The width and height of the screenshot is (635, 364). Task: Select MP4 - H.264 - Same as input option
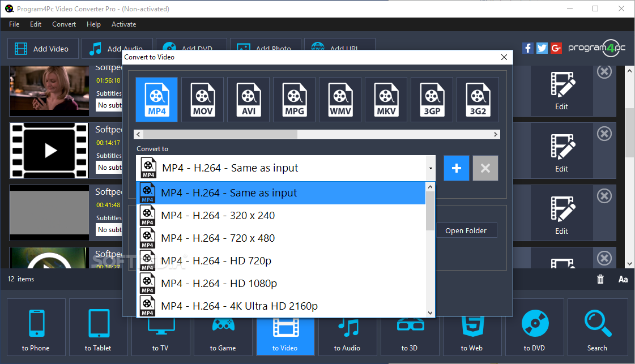[282, 192]
